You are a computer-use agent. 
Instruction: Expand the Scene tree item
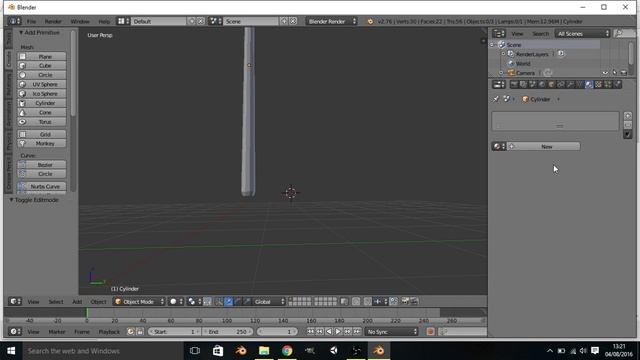click(493, 44)
